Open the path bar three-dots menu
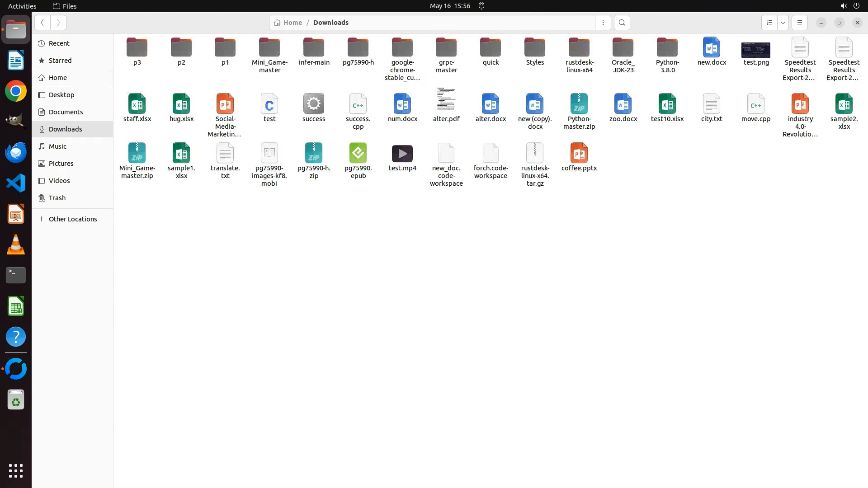This screenshot has width=868, height=488. [603, 23]
